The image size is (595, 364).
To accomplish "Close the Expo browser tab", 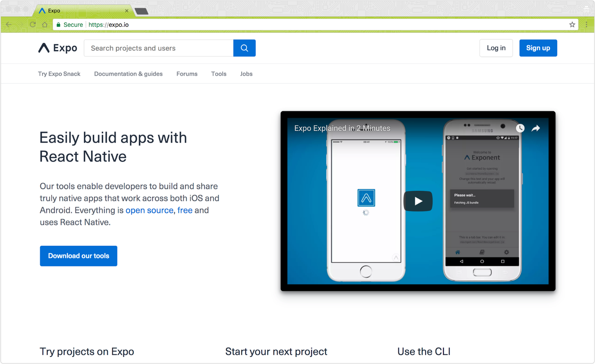I will (127, 11).
